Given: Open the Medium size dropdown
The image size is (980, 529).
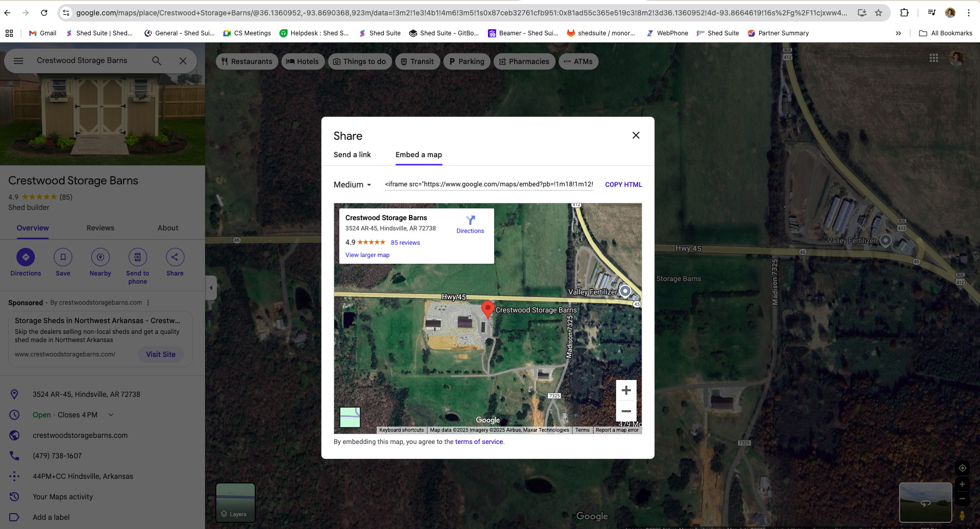Looking at the screenshot, I should point(353,184).
